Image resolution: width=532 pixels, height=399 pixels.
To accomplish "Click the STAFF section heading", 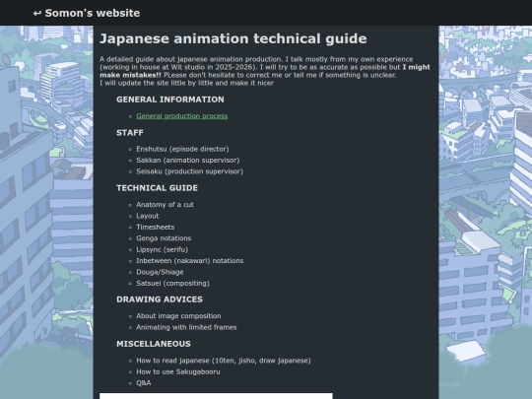I will (x=130, y=133).
